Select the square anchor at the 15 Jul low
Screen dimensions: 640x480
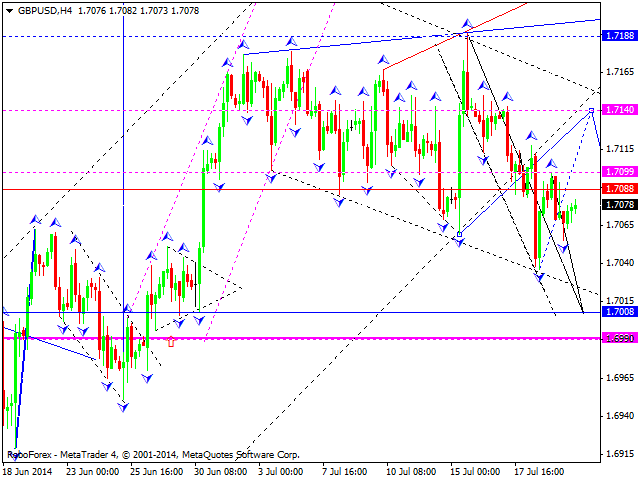point(459,234)
